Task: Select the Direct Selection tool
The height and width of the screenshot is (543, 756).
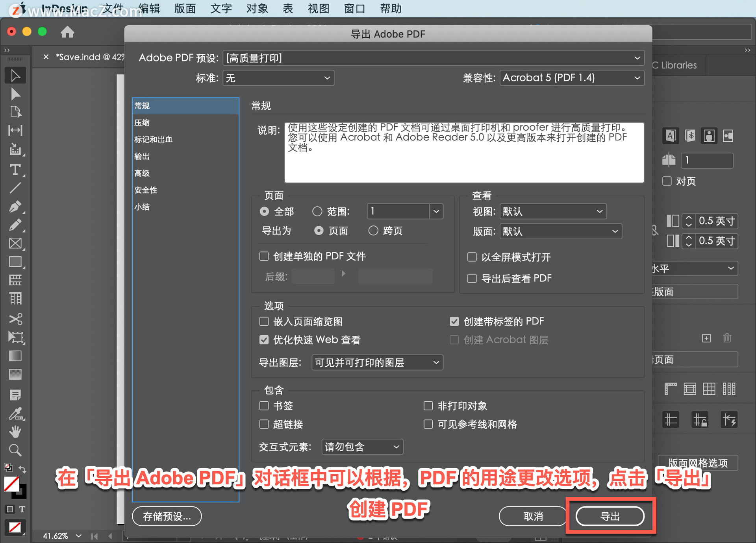Action: point(15,94)
